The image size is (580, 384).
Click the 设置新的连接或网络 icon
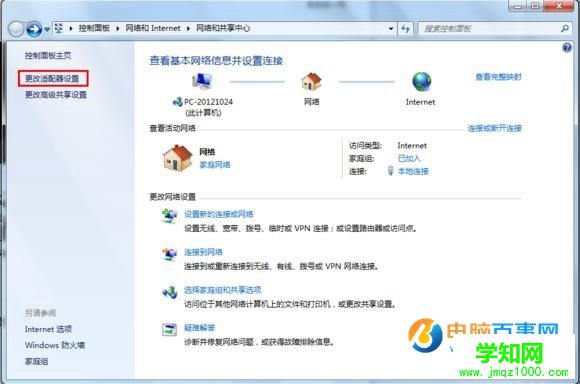169,216
